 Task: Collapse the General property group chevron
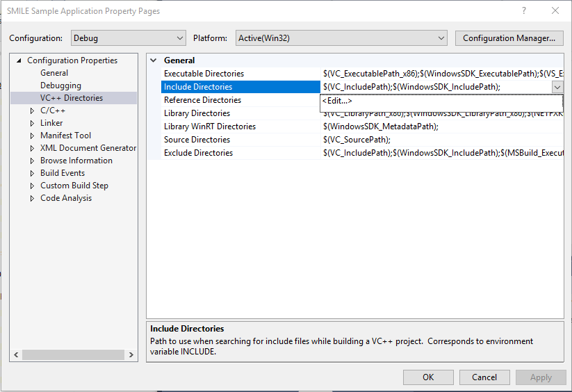pos(154,60)
